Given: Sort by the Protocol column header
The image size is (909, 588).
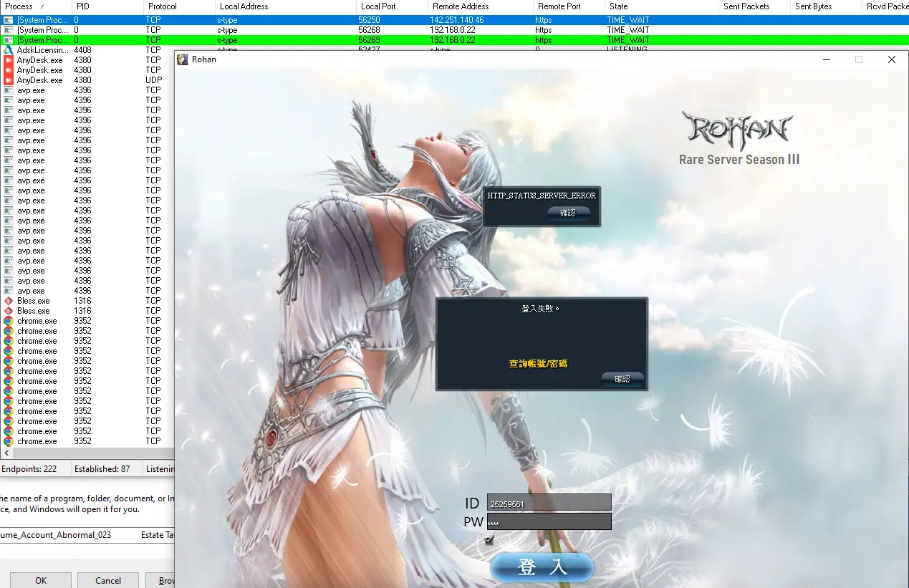Looking at the screenshot, I should [179, 6].
